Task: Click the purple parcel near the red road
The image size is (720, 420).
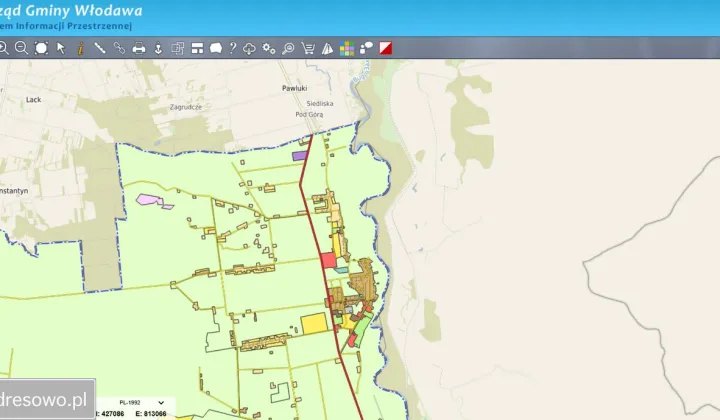Action: (299, 156)
